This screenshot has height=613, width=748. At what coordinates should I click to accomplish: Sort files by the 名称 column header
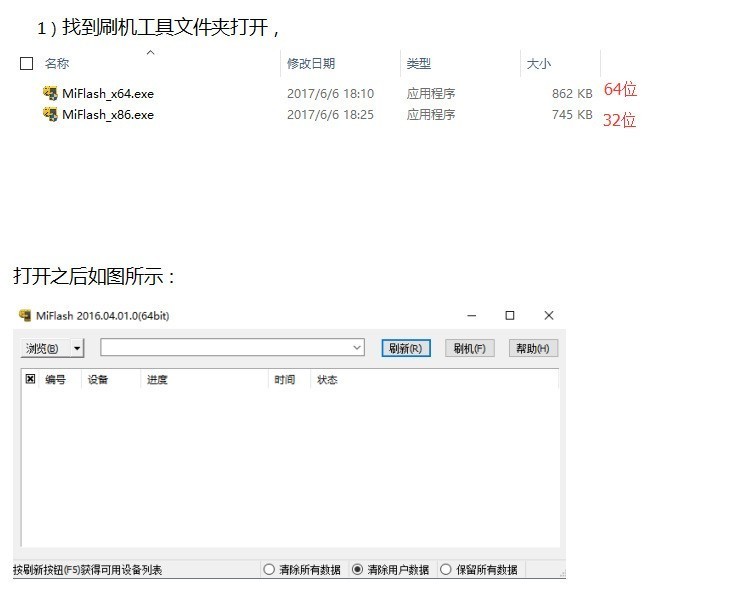[x=57, y=63]
